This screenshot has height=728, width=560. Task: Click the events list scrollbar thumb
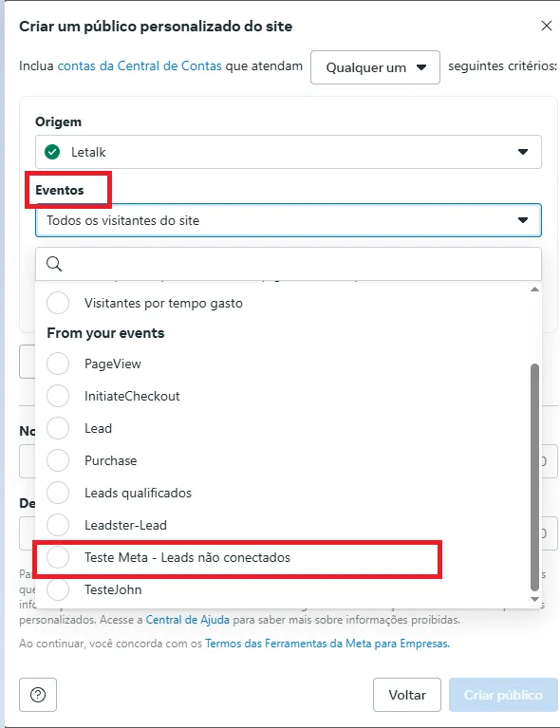(534, 476)
